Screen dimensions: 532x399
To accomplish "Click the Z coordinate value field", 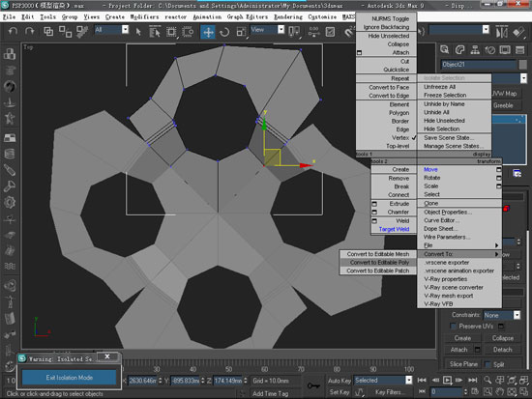I will (228, 381).
